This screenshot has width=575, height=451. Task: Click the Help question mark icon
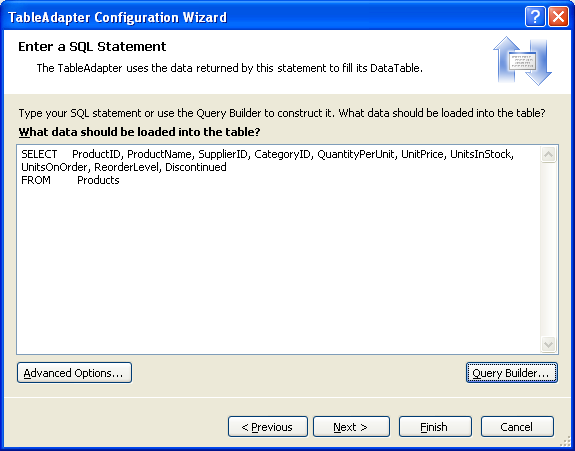point(535,17)
